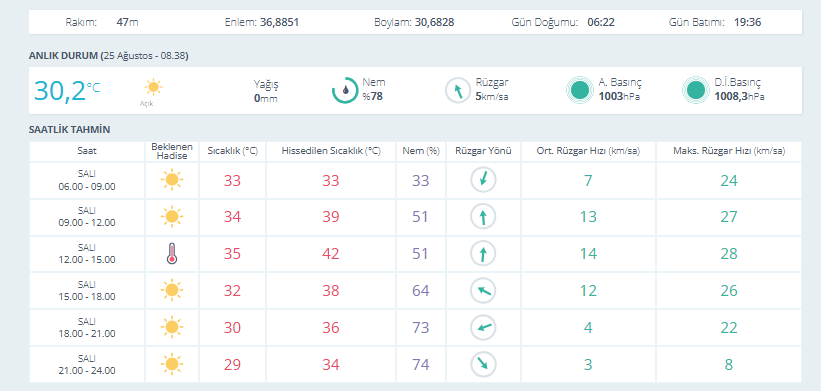Click the Ort. Rüzgar Hızı column header
The width and height of the screenshot is (821, 391).
click(x=589, y=151)
